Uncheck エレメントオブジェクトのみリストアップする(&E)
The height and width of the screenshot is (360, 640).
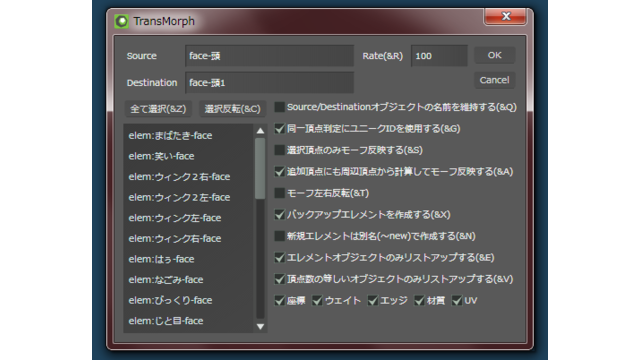[x=280, y=258]
